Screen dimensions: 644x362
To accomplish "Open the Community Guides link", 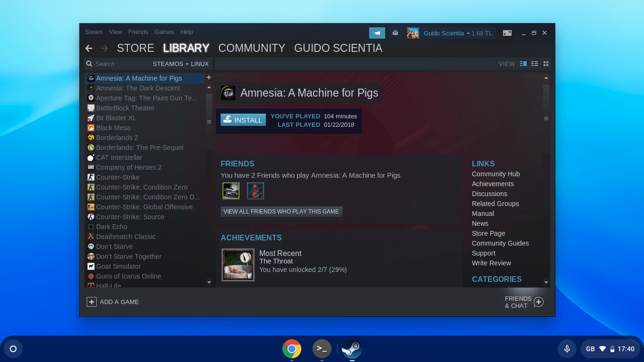I will [x=500, y=243].
